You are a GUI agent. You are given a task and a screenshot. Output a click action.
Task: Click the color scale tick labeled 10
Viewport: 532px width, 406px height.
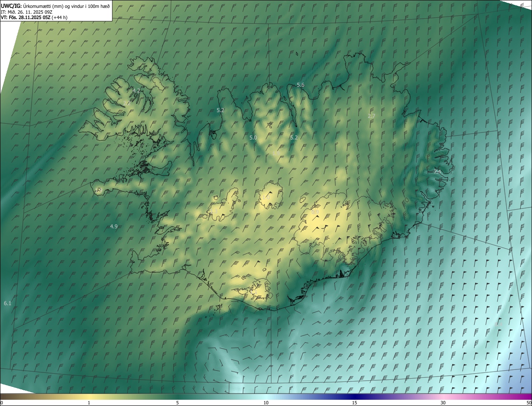click(x=266, y=403)
